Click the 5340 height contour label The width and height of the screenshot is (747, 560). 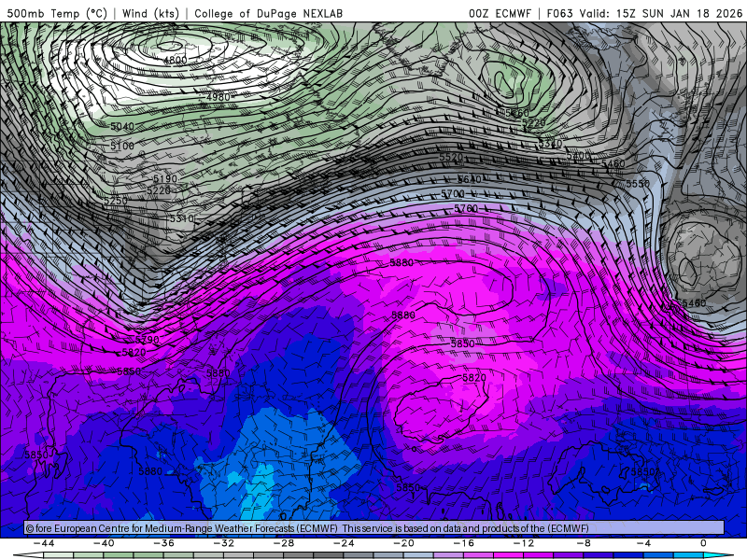[550, 144]
